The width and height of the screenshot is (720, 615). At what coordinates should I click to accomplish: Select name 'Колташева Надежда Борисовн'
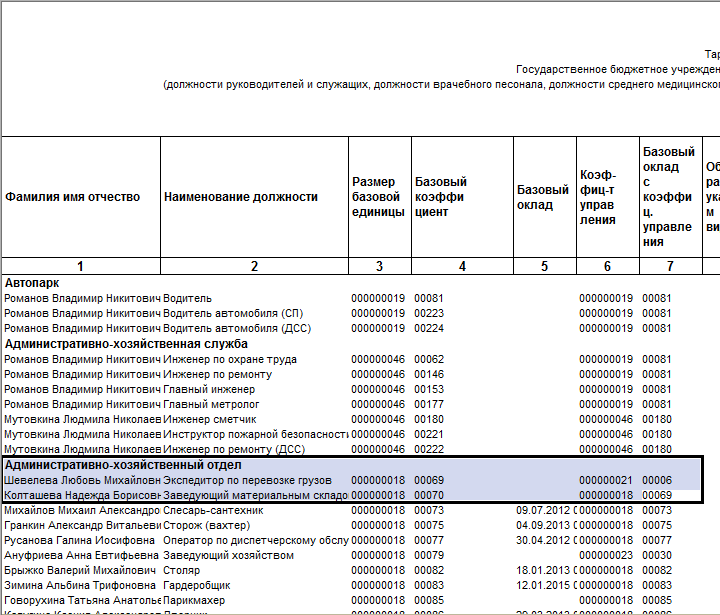pyautogui.click(x=82, y=496)
